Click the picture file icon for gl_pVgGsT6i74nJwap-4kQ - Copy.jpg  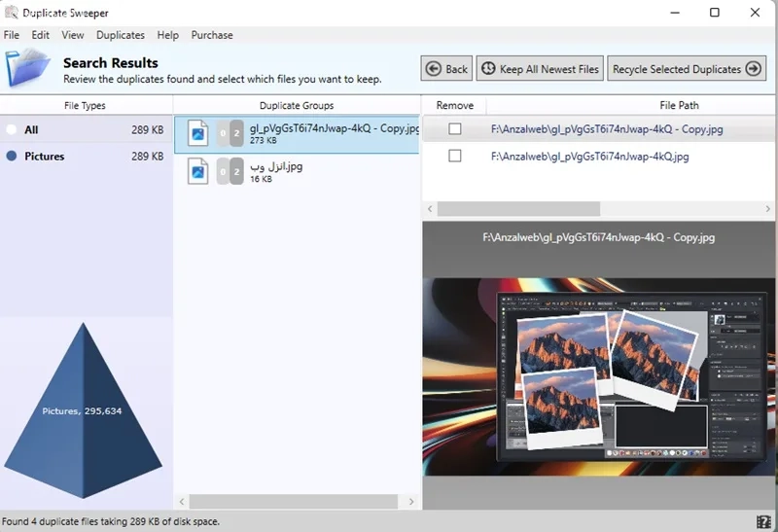click(198, 133)
